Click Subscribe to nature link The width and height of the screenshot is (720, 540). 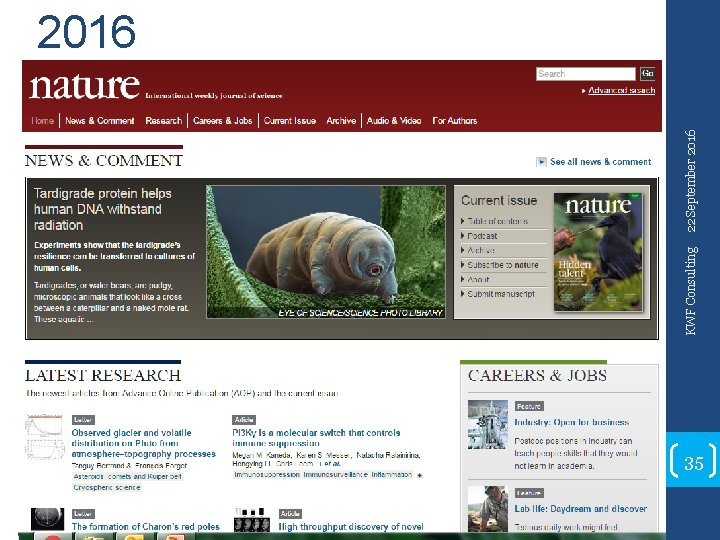click(503, 265)
